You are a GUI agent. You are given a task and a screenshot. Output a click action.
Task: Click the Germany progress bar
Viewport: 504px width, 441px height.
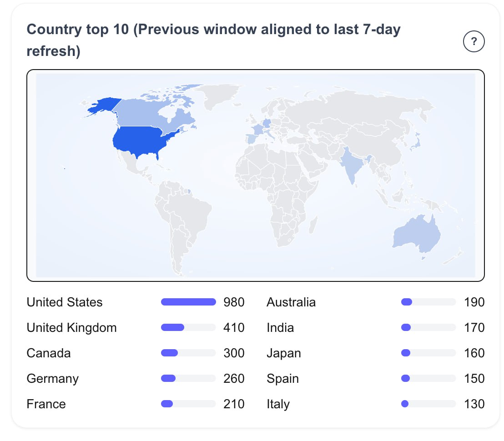188,379
